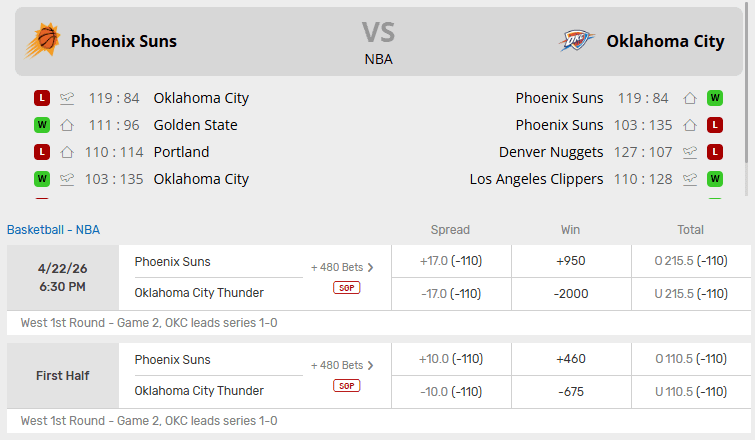This screenshot has height=440, width=755.
Task: Click the red L badge beside Portland
Action: tap(42, 152)
